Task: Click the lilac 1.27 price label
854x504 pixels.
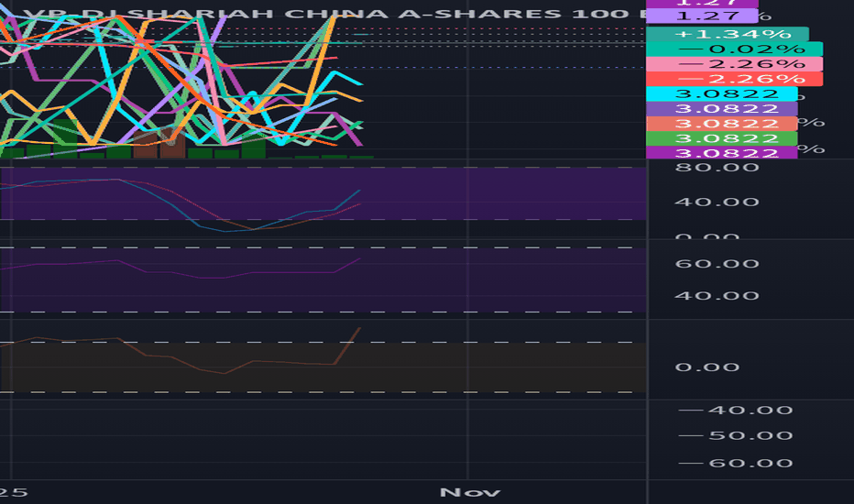Action: [x=702, y=16]
